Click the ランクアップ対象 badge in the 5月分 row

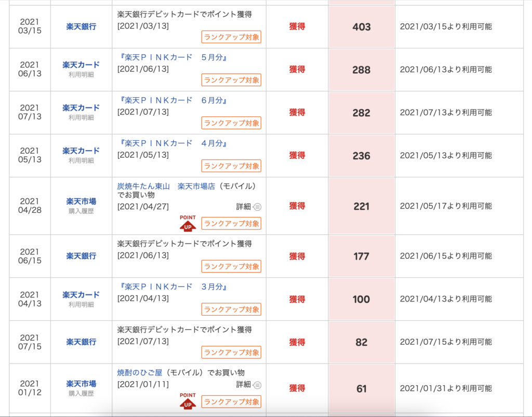tap(231, 80)
